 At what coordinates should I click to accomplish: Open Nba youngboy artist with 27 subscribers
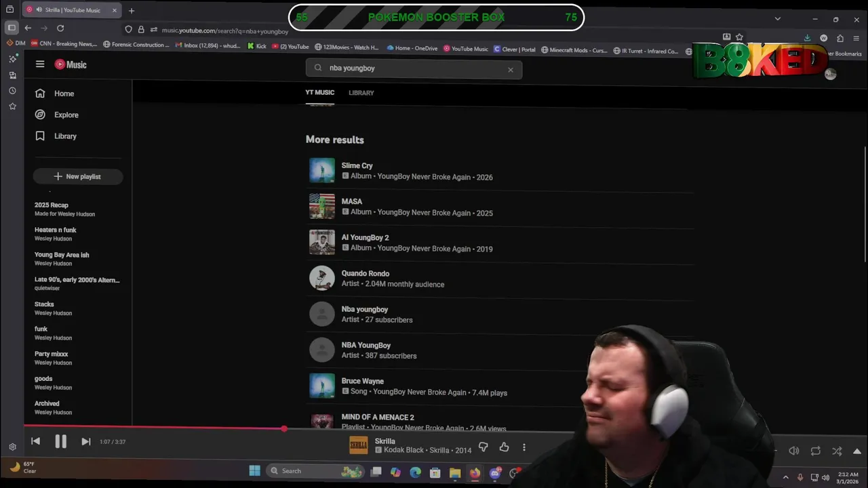[x=500, y=314]
